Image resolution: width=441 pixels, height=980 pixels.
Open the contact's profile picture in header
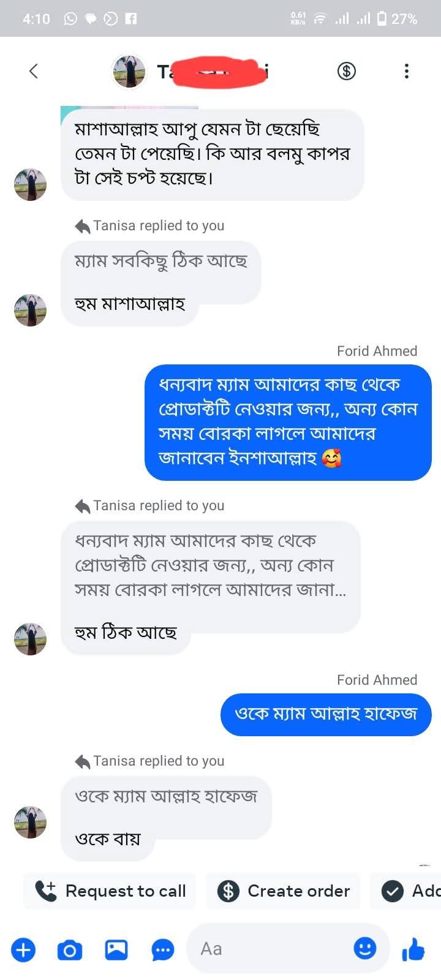(x=129, y=71)
